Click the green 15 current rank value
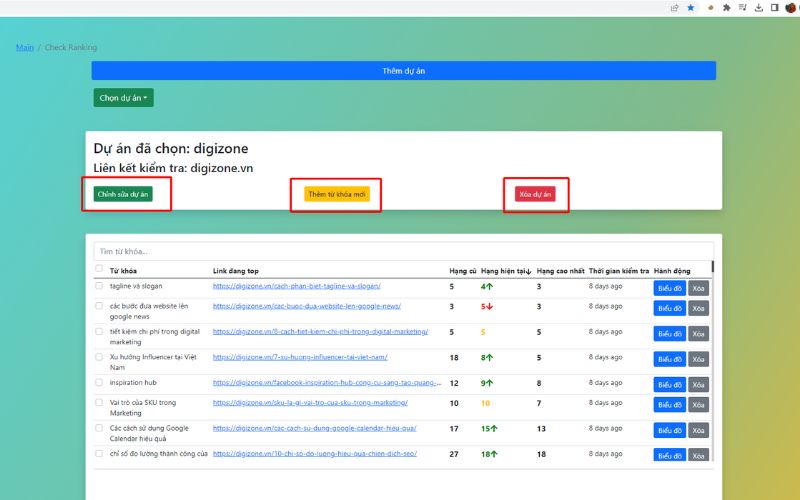800x500 pixels. tap(489, 429)
